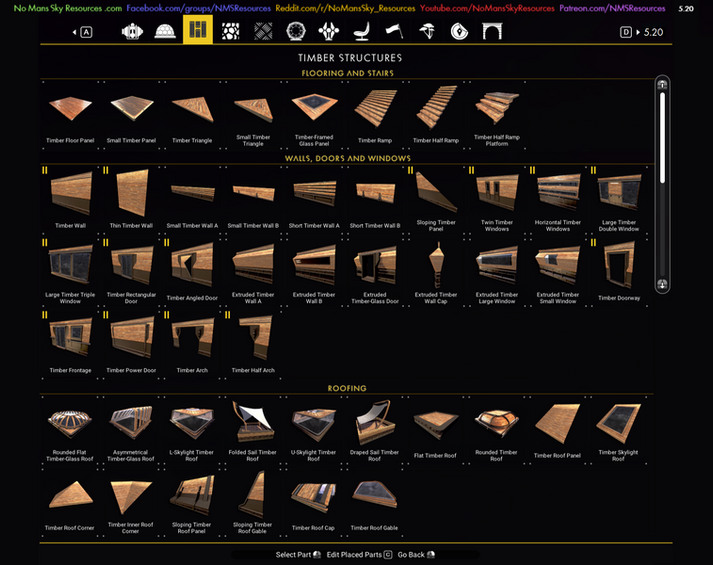
Task: Pick the Folded Sail Timber Roof
Action: click(x=253, y=430)
